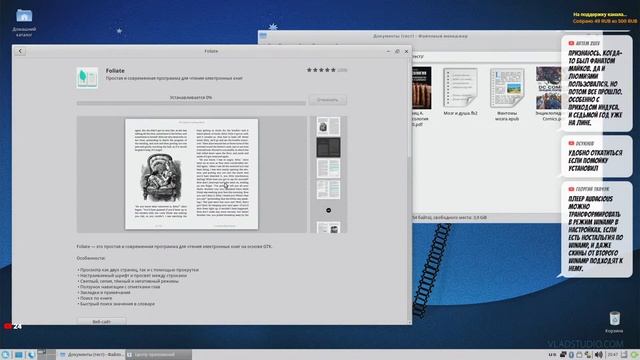Switch to Центр приложений taskbar item

pyautogui.click(x=158, y=355)
